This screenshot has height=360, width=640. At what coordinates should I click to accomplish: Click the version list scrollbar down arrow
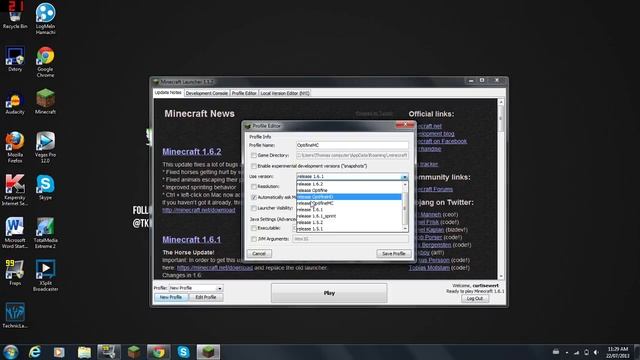tap(405, 229)
